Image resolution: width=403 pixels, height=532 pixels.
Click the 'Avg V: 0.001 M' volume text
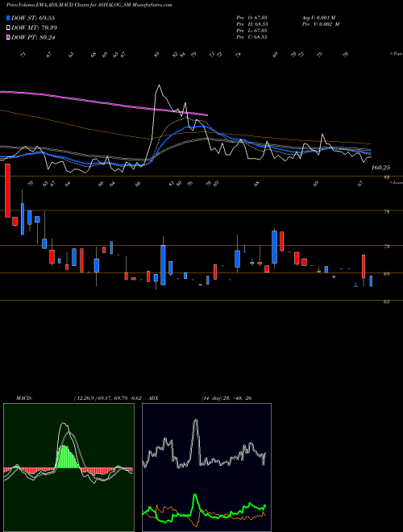click(x=319, y=18)
